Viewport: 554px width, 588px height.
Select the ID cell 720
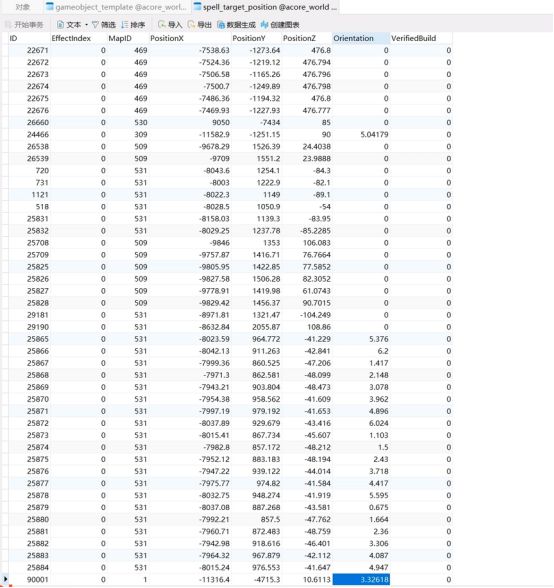tap(42, 171)
